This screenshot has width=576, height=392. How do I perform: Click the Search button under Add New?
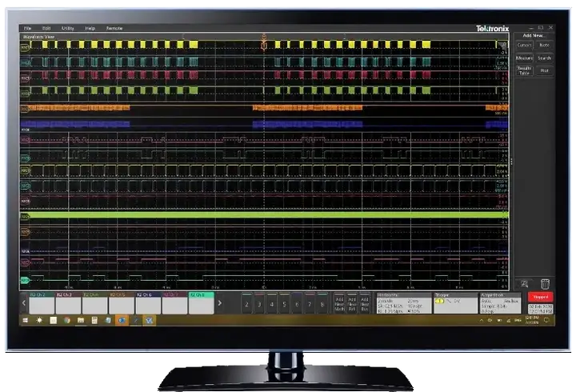click(x=545, y=58)
